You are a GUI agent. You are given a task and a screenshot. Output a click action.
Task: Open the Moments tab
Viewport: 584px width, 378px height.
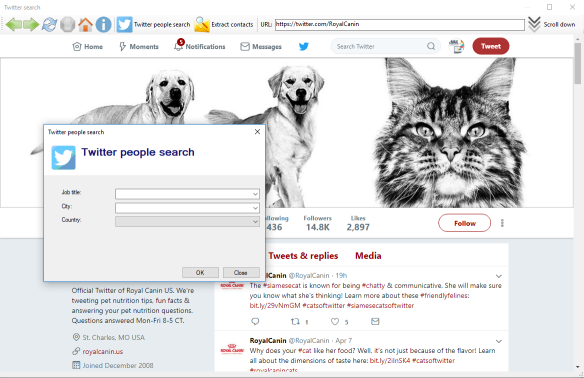(x=139, y=47)
